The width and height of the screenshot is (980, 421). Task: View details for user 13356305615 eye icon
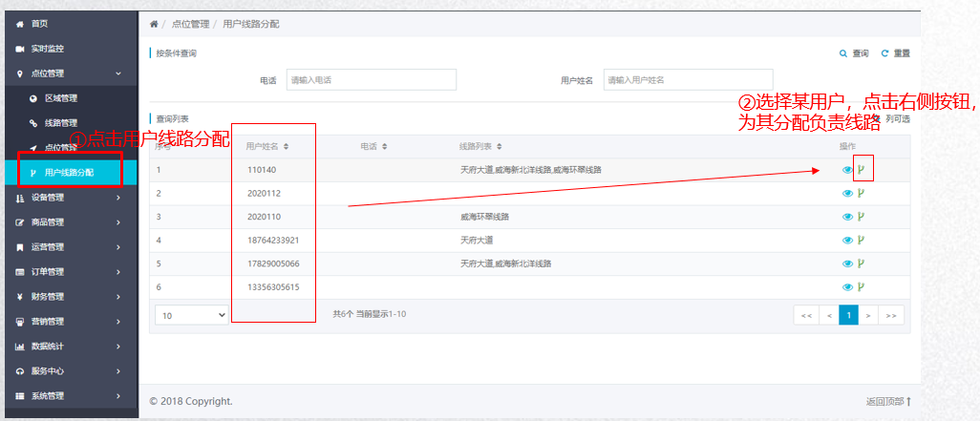pos(847,287)
